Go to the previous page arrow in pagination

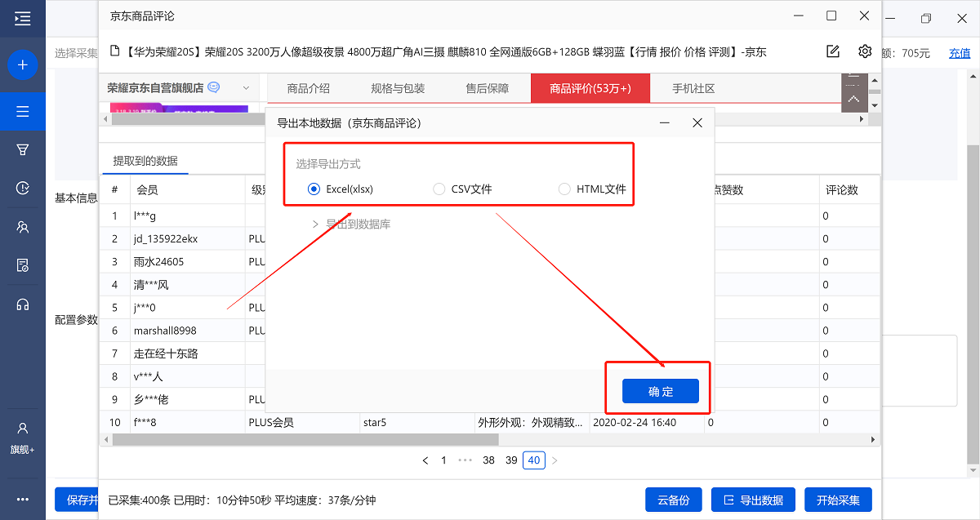point(425,460)
